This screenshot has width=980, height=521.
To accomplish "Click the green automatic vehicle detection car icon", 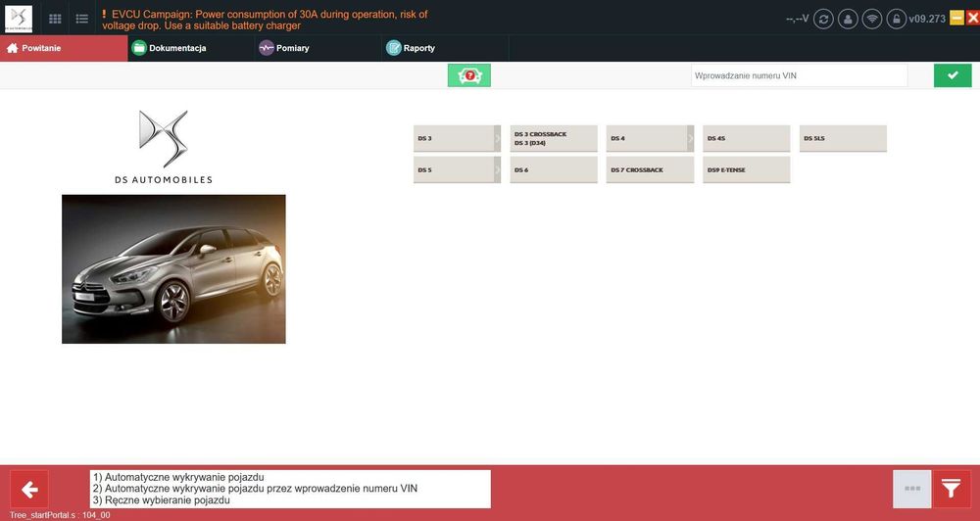I will click(x=469, y=75).
